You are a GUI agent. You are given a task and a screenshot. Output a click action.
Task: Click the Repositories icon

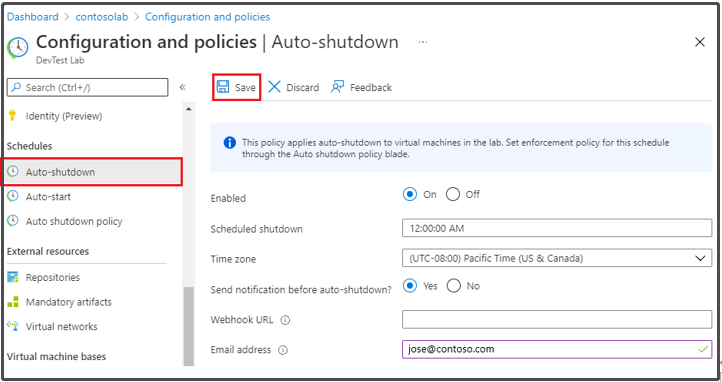click(x=13, y=277)
